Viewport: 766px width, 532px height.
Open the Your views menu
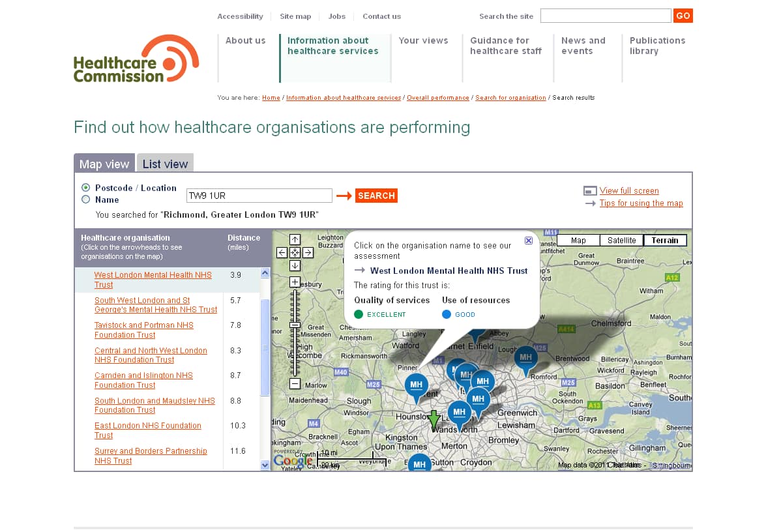(423, 40)
